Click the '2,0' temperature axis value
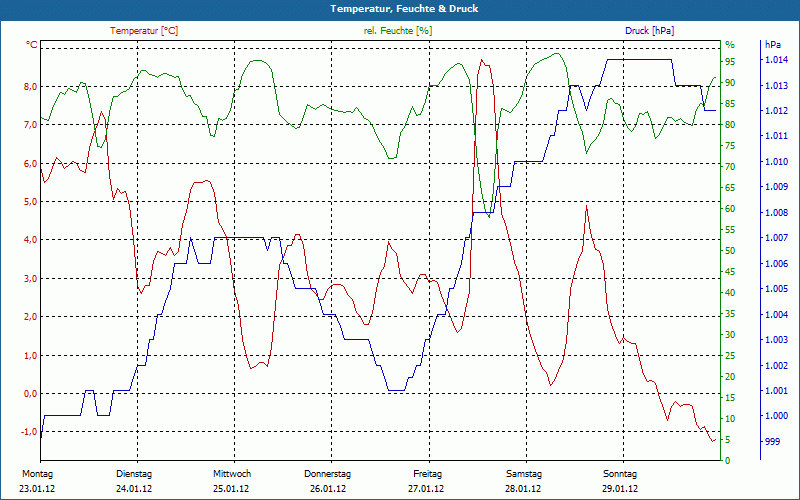The width and height of the screenshot is (800, 500). (31, 317)
